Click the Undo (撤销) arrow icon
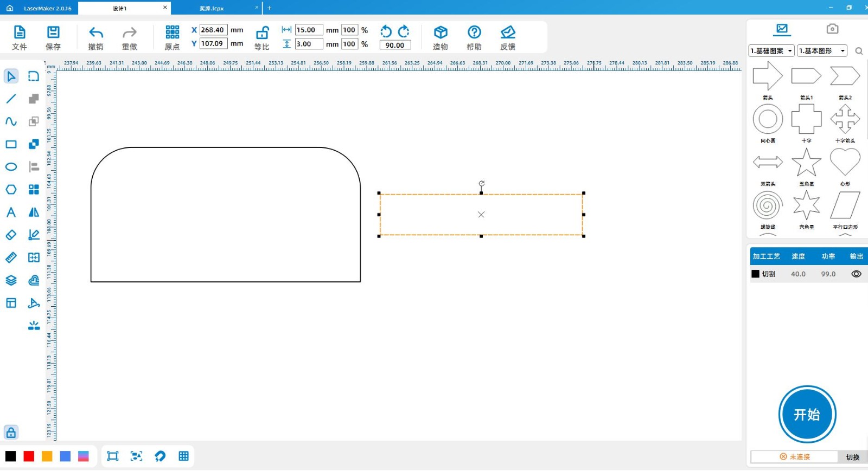Image resolution: width=868 pixels, height=471 pixels. tap(96, 33)
